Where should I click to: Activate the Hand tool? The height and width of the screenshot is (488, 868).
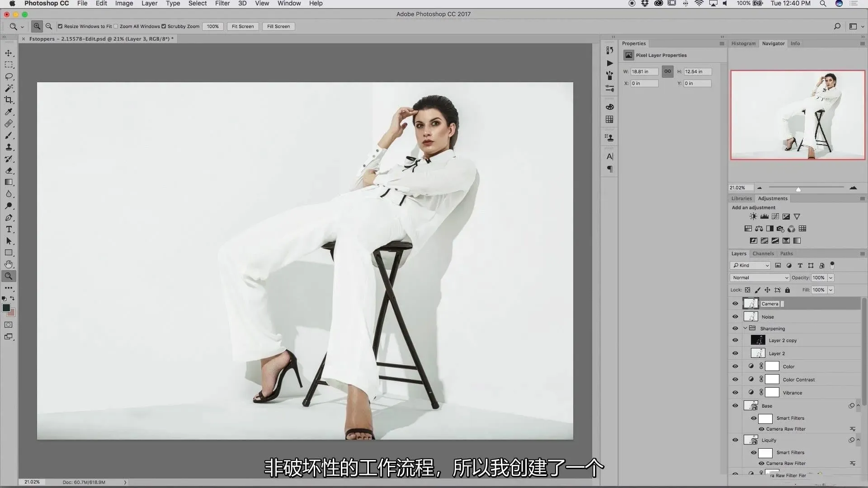[x=9, y=264]
